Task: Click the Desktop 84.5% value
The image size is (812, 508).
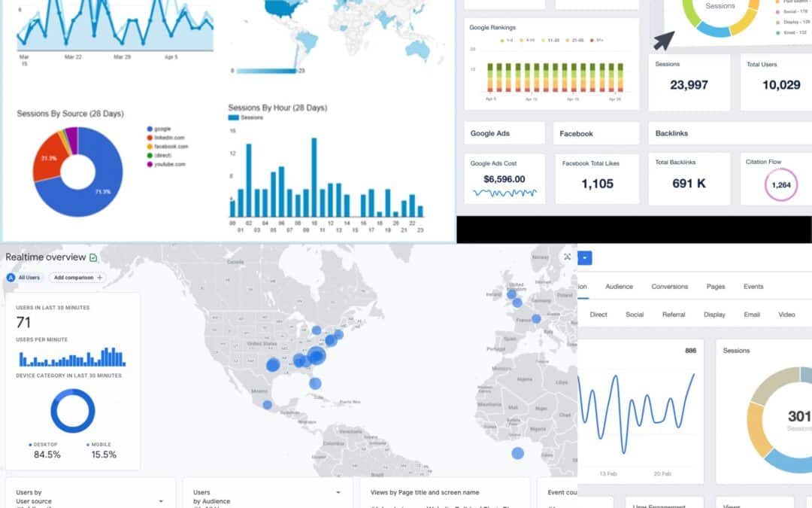Action: click(x=47, y=455)
